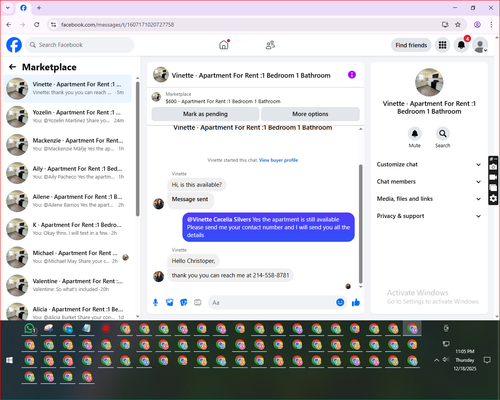The height and width of the screenshot is (400, 500).
Task: Click the 'Hello Christoper,' message bubble
Action: coord(193,261)
